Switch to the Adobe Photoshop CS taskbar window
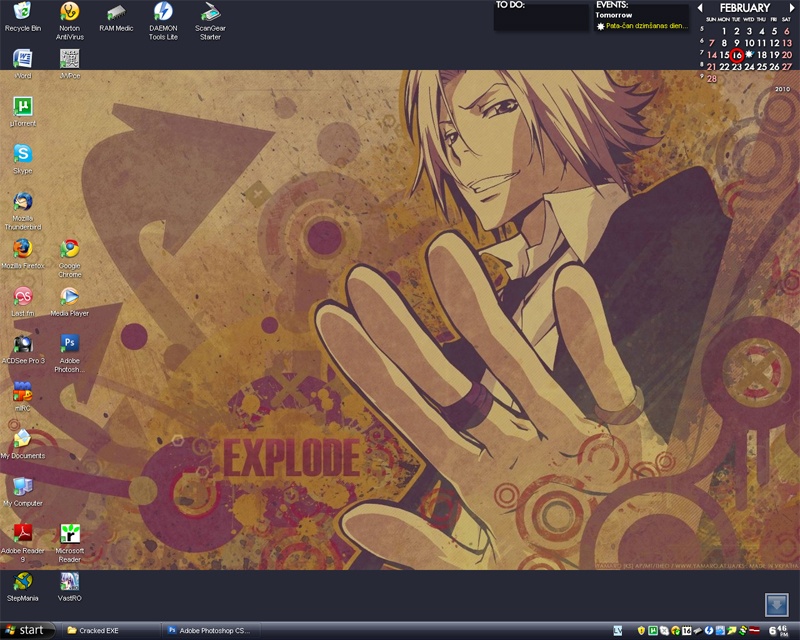800x640 pixels. pyautogui.click(x=210, y=630)
